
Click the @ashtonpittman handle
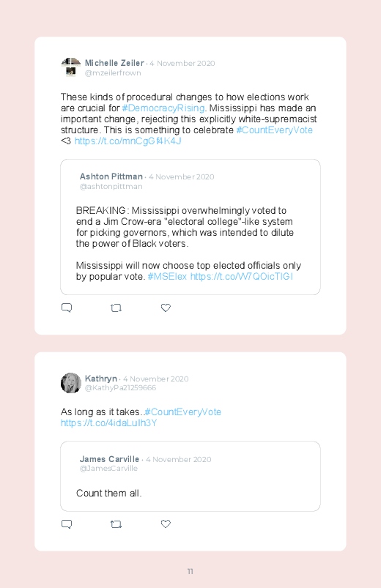(111, 187)
